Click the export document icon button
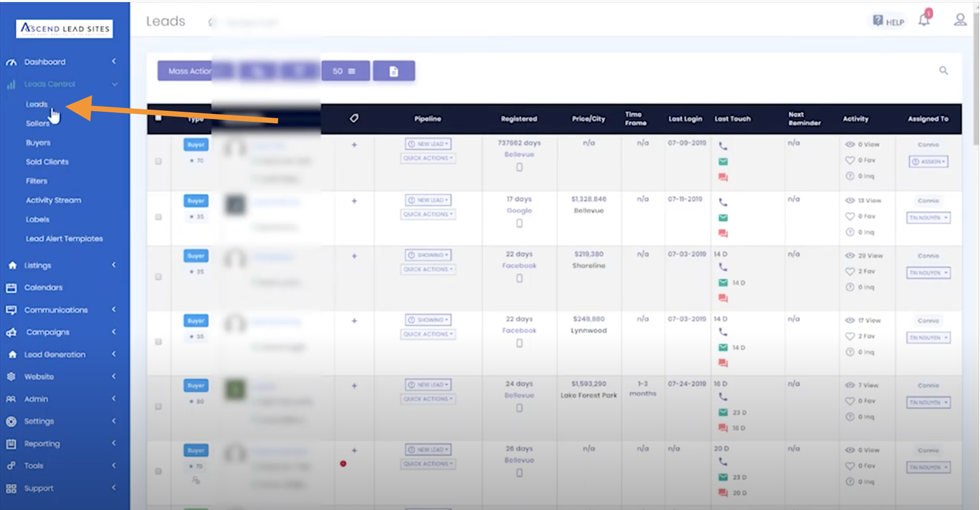980x510 pixels. click(394, 71)
